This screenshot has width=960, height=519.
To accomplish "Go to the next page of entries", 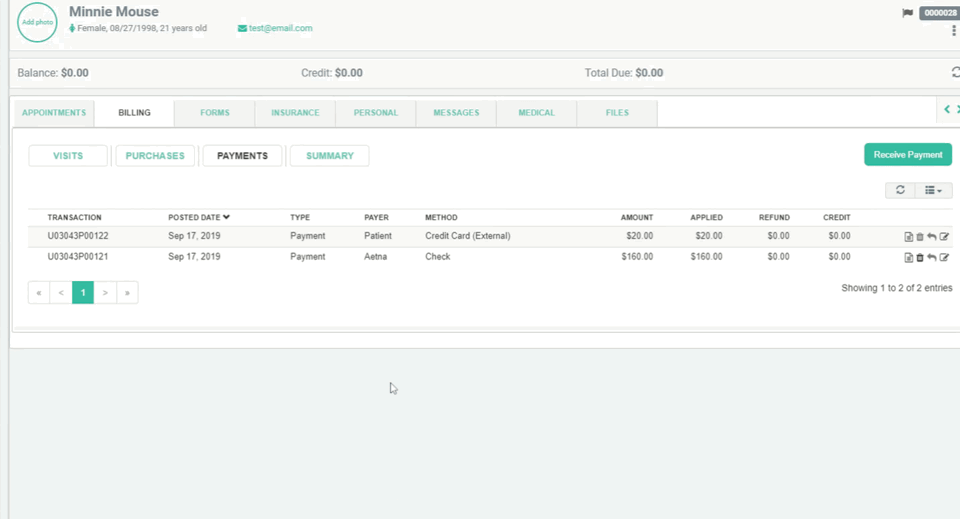I will point(105,293).
